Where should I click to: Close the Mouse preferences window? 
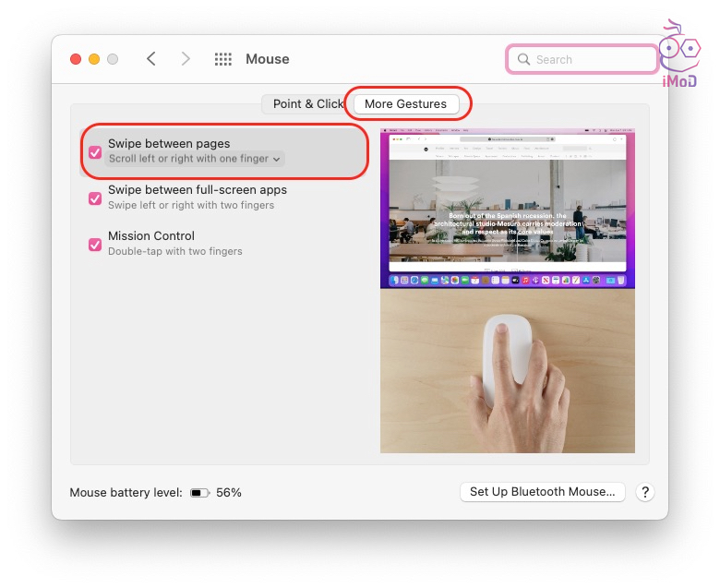click(x=76, y=59)
